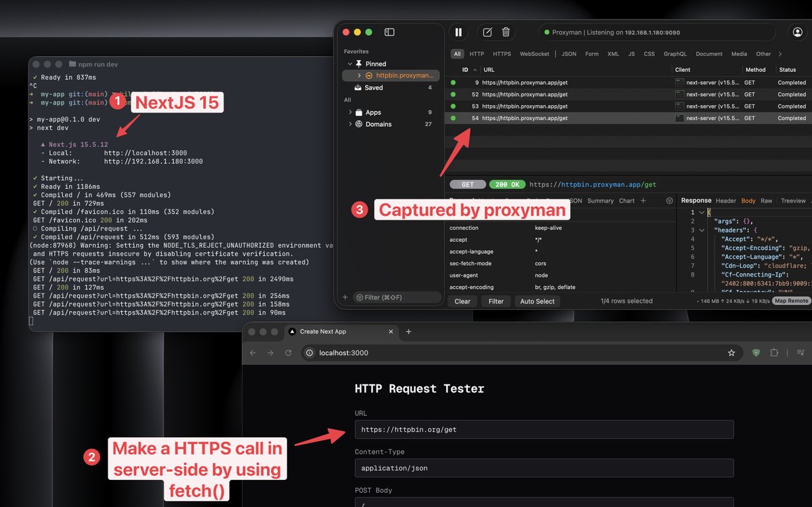Show more filter types with right chevron
Viewport: 812px width, 507px height.
[780, 54]
